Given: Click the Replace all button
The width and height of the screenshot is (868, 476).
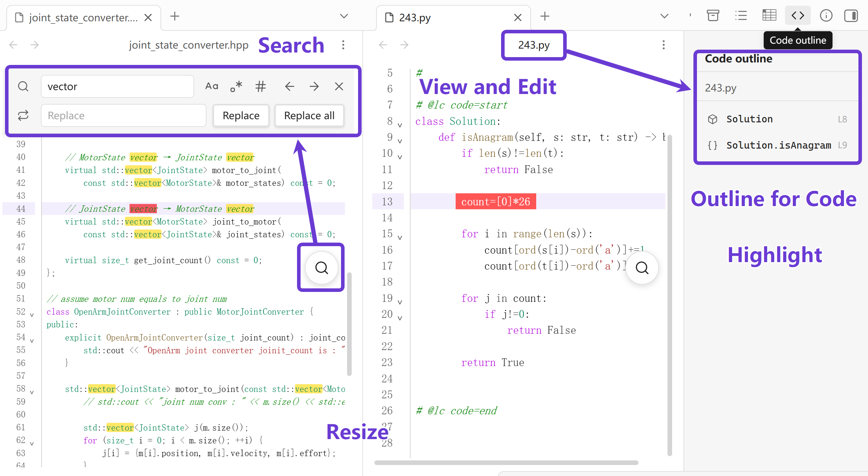Looking at the screenshot, I should pyautogui.click(x=309, y=116).
